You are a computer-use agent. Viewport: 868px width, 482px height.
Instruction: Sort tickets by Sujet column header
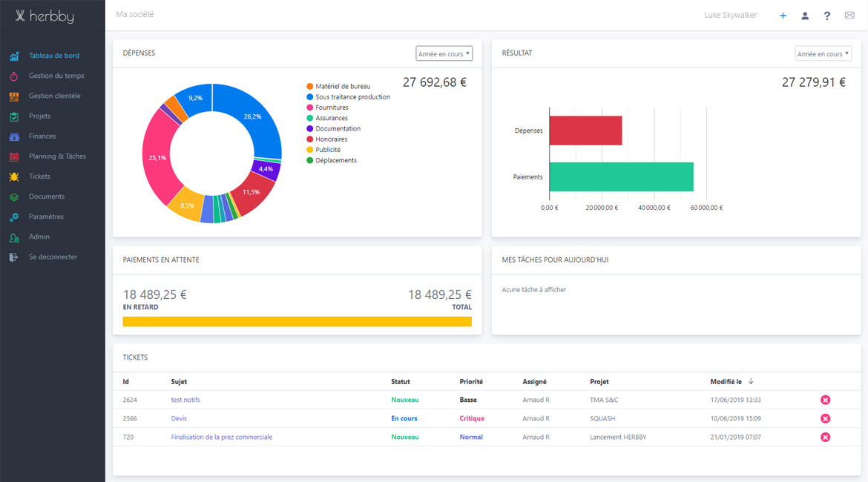[x=179, y=382]
